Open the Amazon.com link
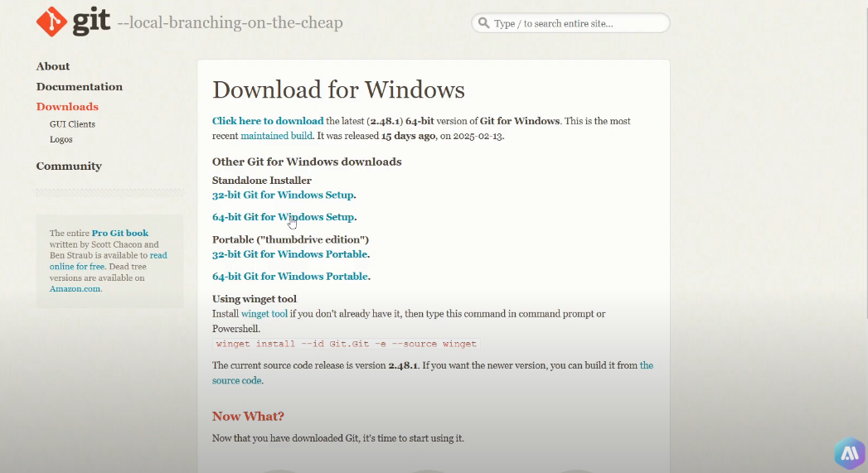Screen dimensions: 868x473 [x=75, y=289]
